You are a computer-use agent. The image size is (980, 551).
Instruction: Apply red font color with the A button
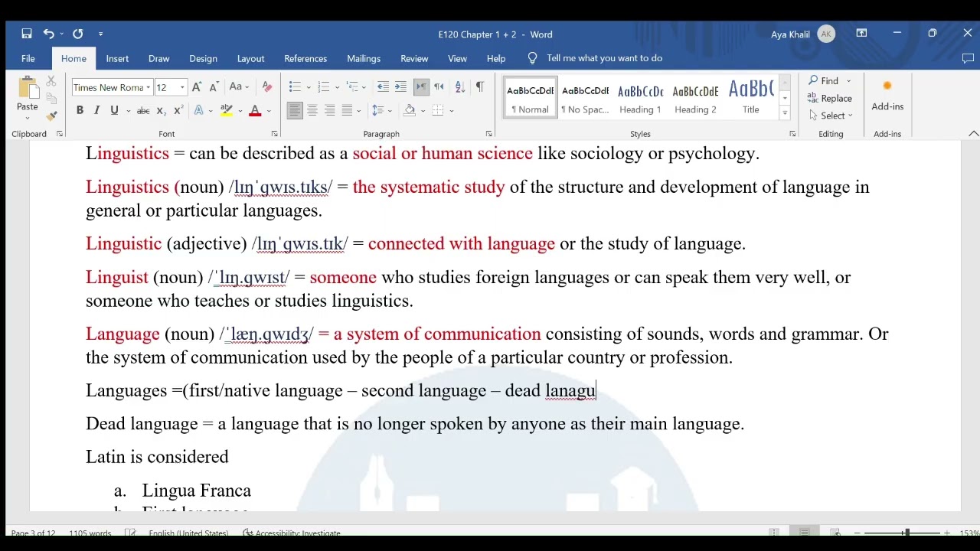coord(255,111)
